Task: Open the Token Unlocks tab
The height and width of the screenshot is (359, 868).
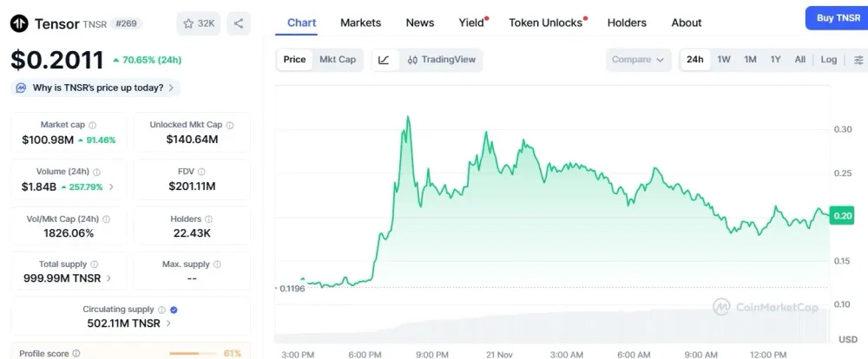Action: coord(545,23)
